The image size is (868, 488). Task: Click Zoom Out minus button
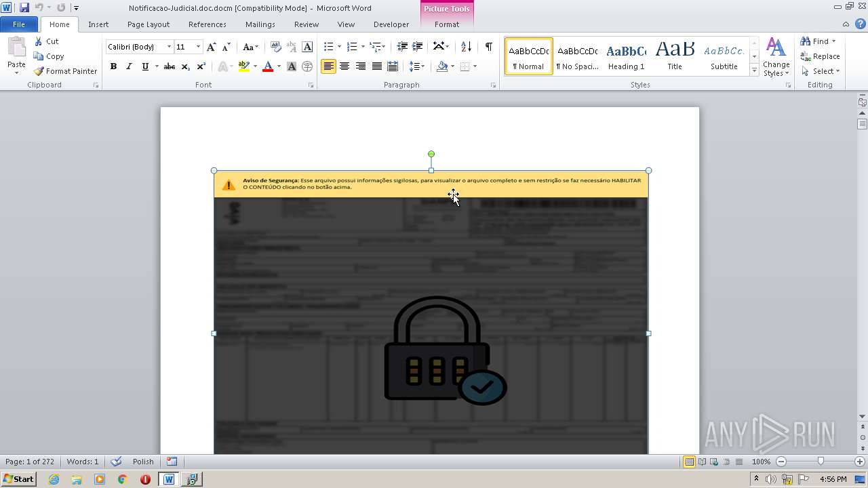781,462
